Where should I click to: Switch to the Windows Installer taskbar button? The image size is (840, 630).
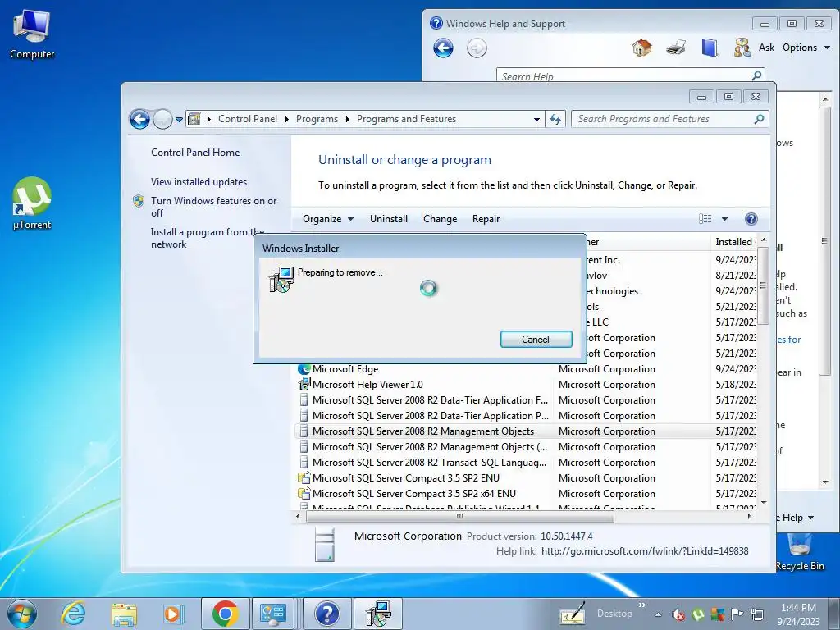point(378,614)
